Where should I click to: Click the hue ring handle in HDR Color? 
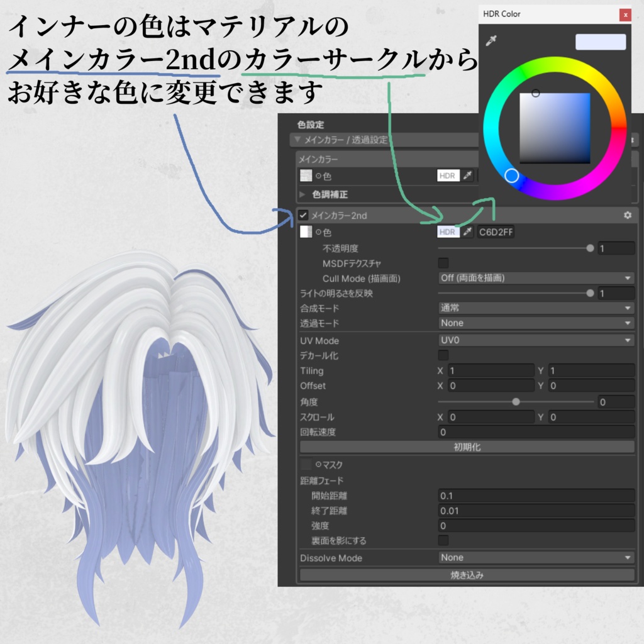pos(511,176)
